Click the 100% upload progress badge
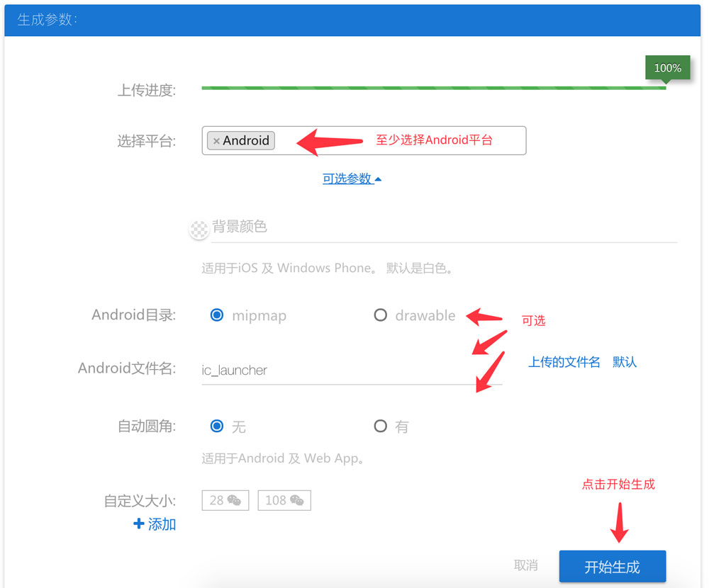The image size is (709, 588). pyautogui.click(x=667, y=68)
